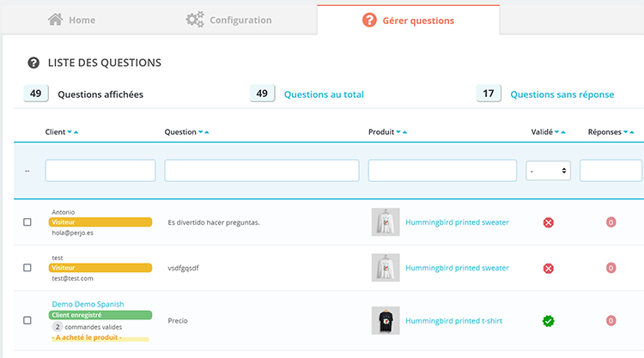
Task: Click Hummingbird sweater thumbnail in first row
Action: coord(386,222)
